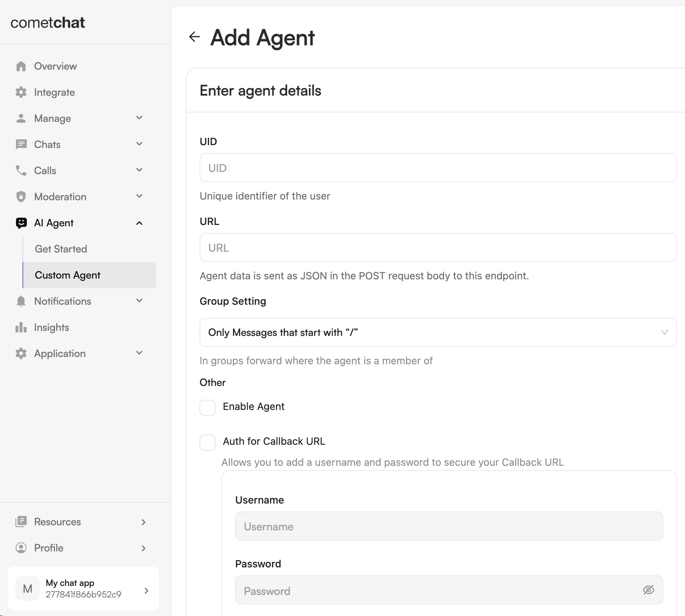
Task: Click the back arrow beside Add Agent
Action: (194, 37)
